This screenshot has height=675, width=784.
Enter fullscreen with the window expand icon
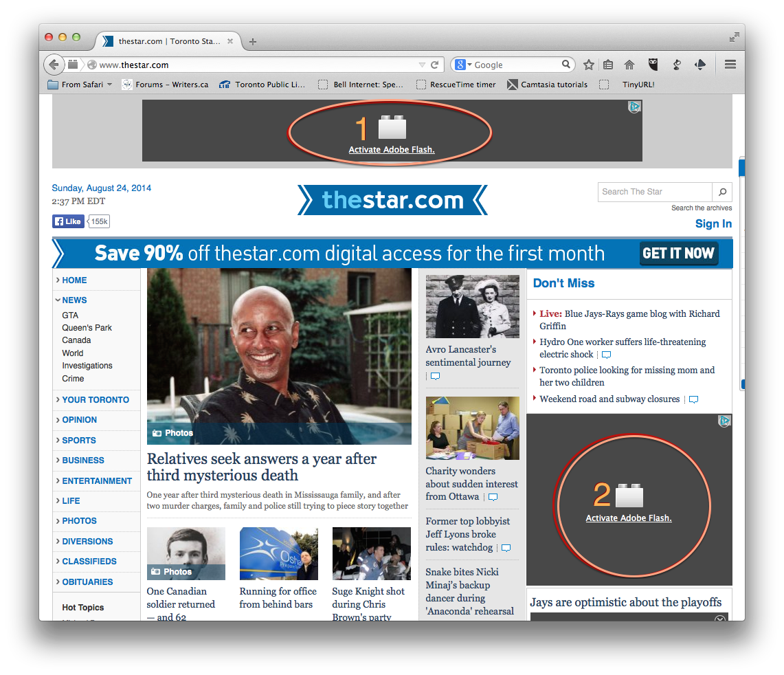tap(734, 37)
